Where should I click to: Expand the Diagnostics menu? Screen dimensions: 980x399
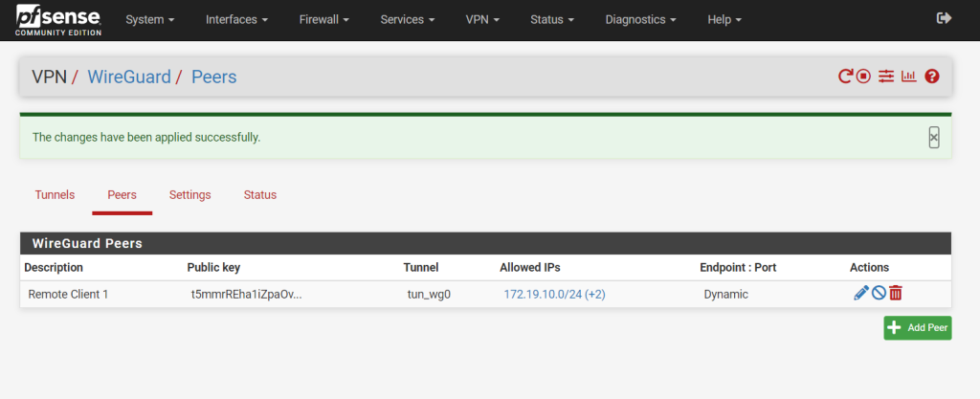(x=640, y=20)
